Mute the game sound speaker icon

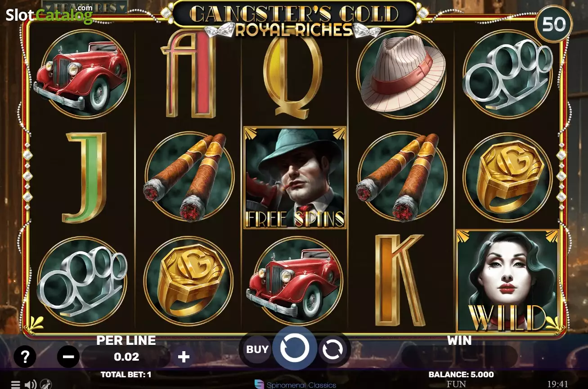[x=31, y=384]
